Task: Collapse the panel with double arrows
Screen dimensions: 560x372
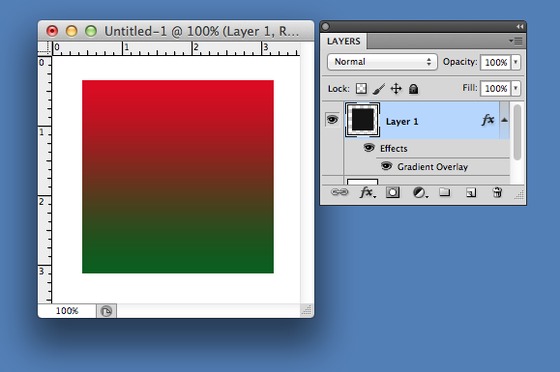Action: pyautogui.click(x=520, y=27)
